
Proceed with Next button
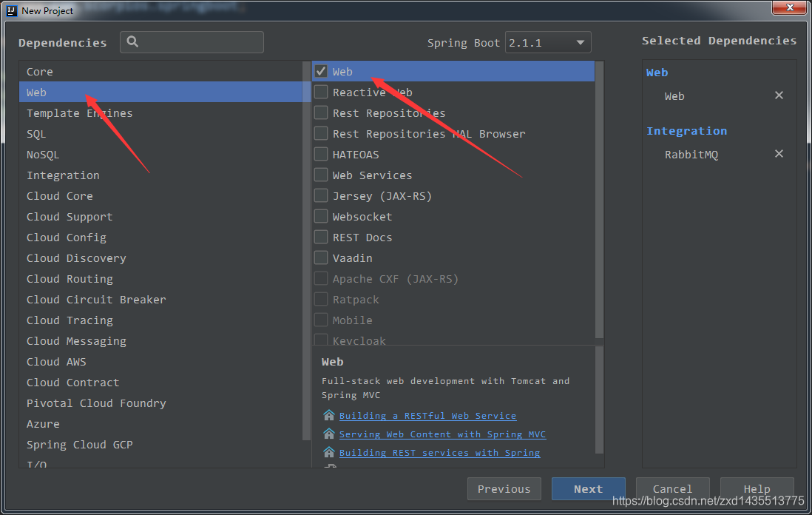(x=588, y=488)
